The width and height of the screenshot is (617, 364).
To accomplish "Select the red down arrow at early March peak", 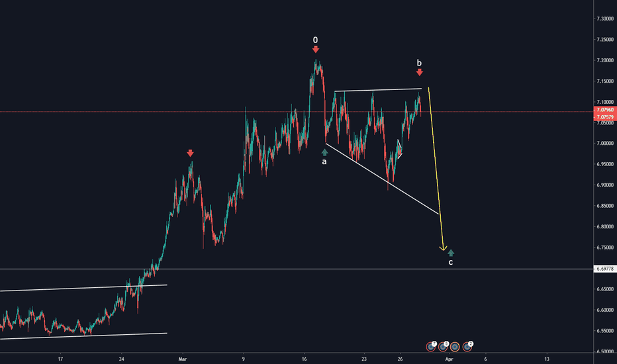I will (x=190, y=153).
